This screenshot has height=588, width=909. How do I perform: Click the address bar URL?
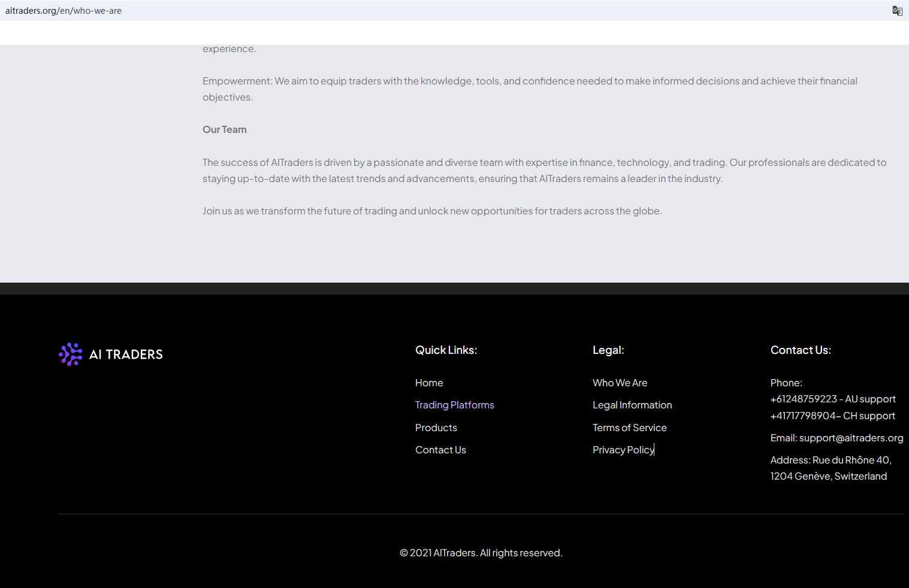pyautogui.click(x=64, y=11)
